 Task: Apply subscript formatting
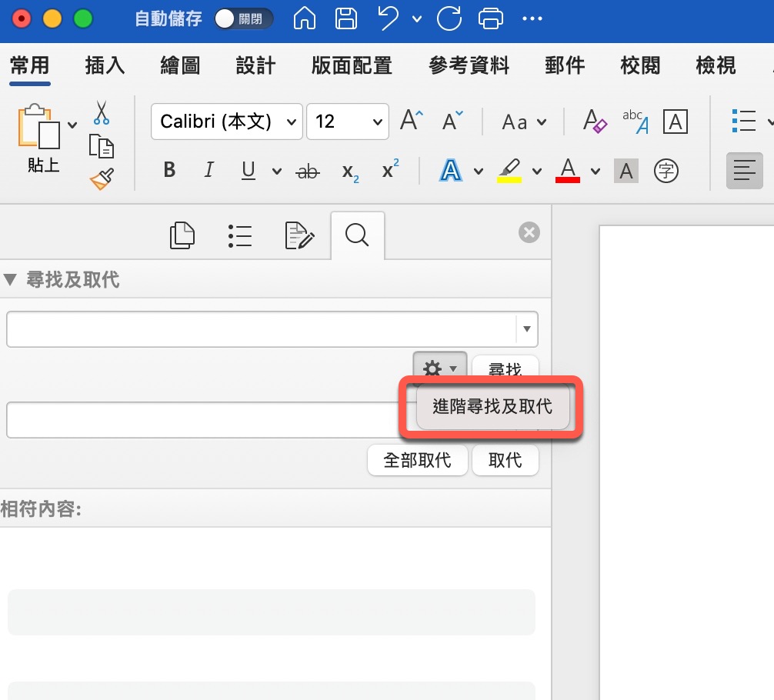coord(350,172)
